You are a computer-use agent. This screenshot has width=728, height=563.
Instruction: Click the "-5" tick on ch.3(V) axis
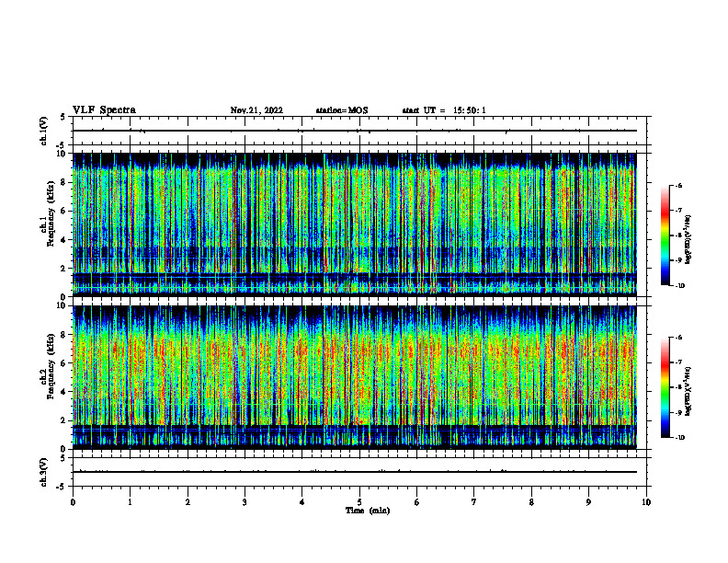click(62, 487)
